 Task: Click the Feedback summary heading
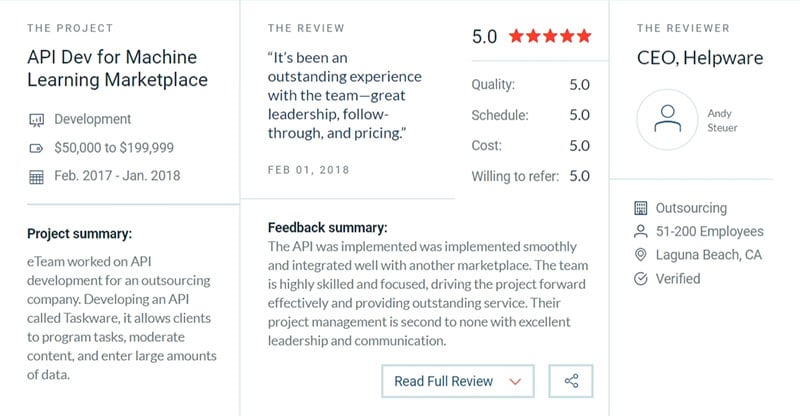[x=328, y=228]
